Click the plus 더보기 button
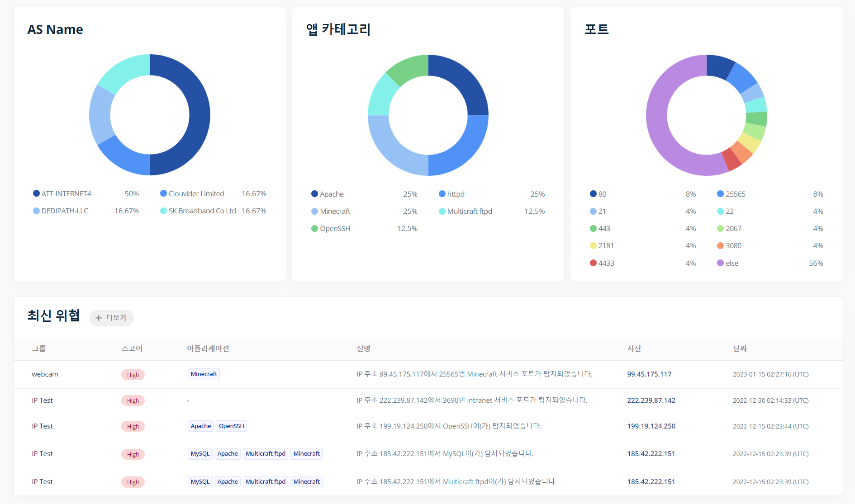Image resolution: width=855 pixels, height=504 pixels. (x=111, y=318)
